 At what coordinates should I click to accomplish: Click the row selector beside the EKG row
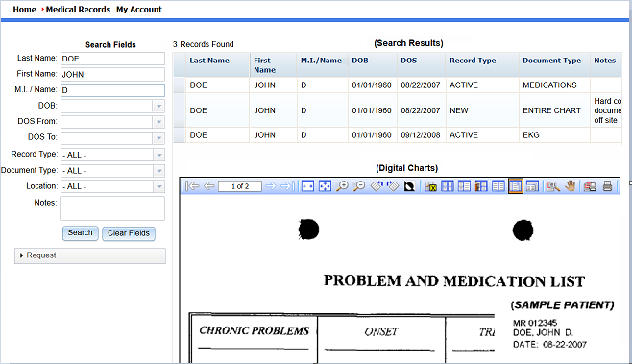pyautogui.click(x=180, y=135)
